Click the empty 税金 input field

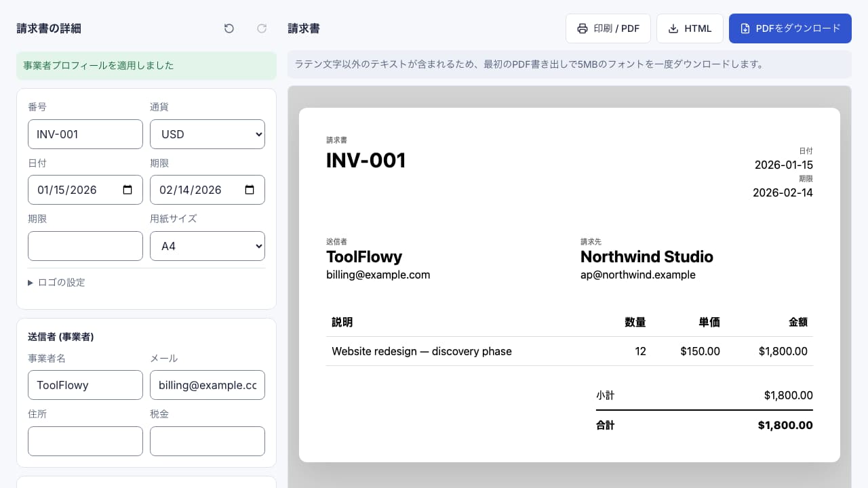coord(208,441)
